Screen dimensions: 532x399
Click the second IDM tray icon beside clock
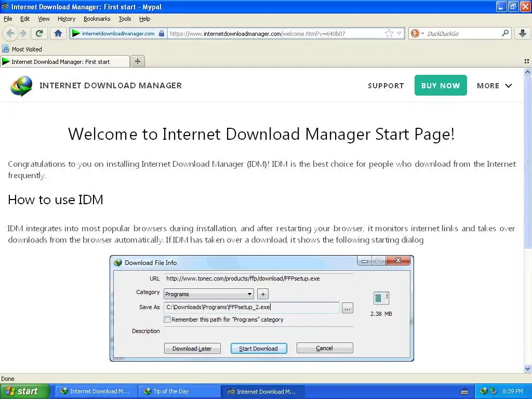493,391
